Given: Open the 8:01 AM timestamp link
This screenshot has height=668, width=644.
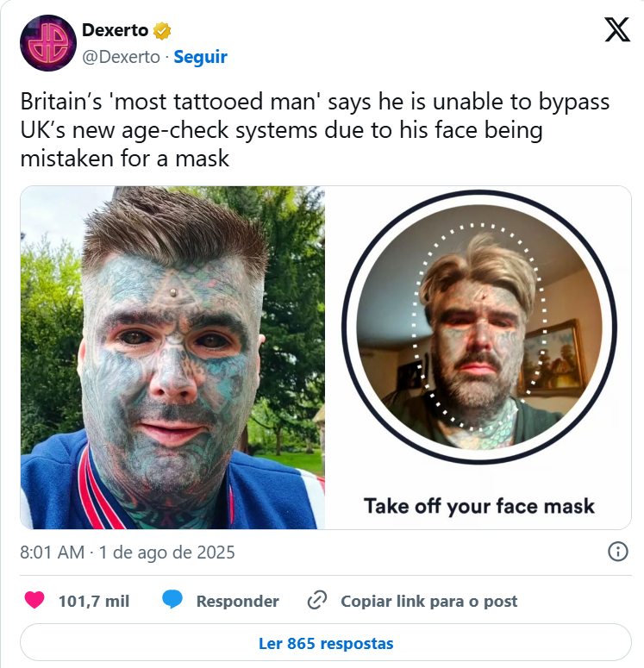Looking at the screenshot, I should [x=52, y=553].
